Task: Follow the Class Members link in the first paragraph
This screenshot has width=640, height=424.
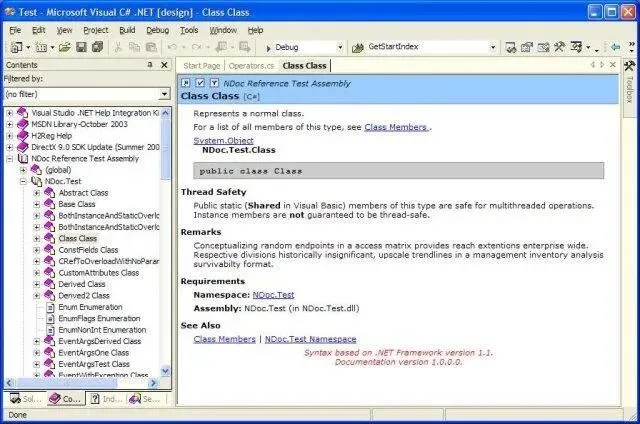Action: [396, 127]
